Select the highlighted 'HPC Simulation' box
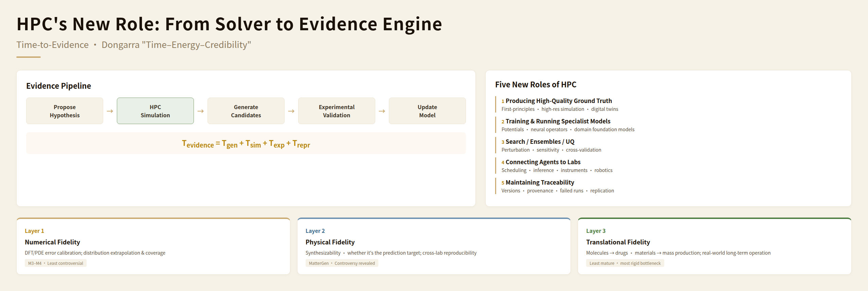Screen dimensions: 868x291 [x=155, y=111]
